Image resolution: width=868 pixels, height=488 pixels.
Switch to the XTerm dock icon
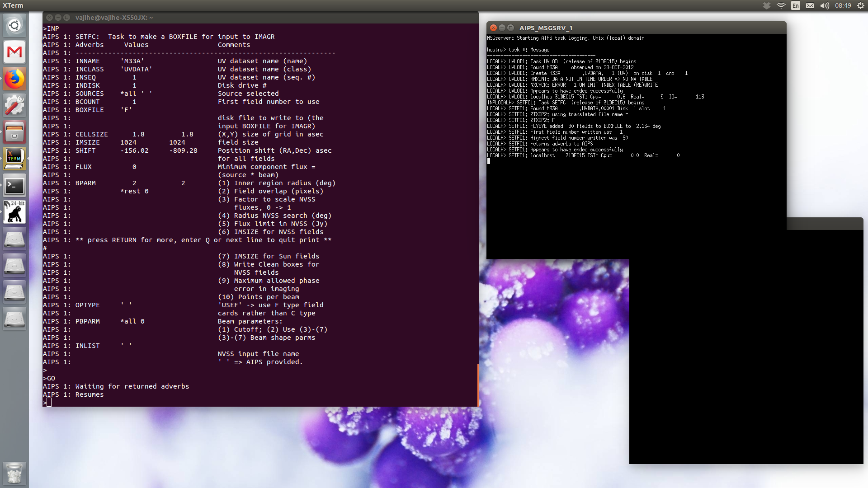click(x=14, y=159)
